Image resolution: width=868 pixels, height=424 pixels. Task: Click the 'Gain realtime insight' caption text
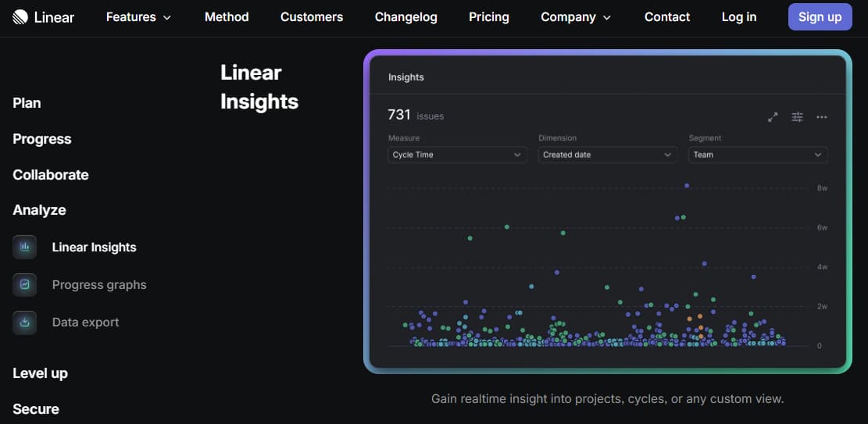[607, 398]
